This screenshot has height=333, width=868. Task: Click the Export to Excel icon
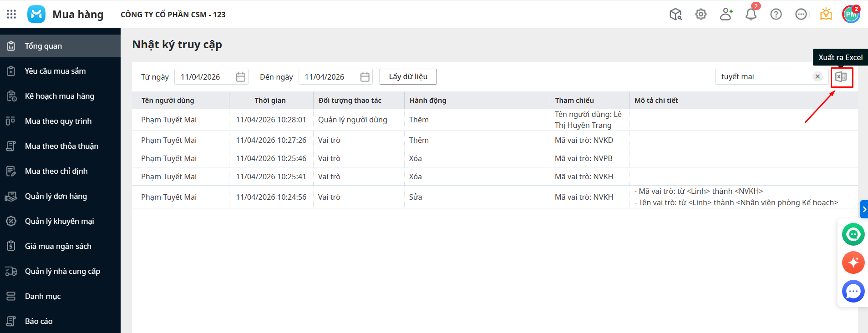pos(841,77)
